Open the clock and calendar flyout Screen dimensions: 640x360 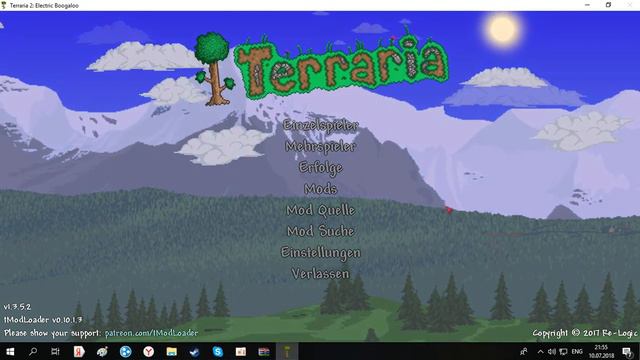(601, 351)
